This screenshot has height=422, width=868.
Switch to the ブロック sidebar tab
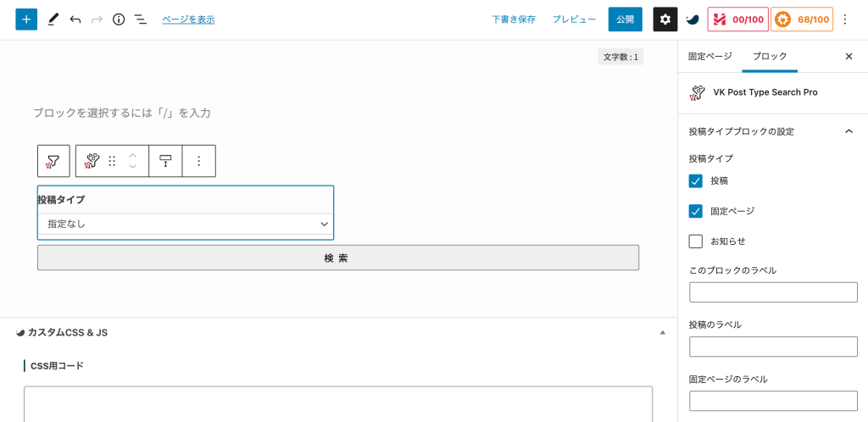(x=770, y=56)
